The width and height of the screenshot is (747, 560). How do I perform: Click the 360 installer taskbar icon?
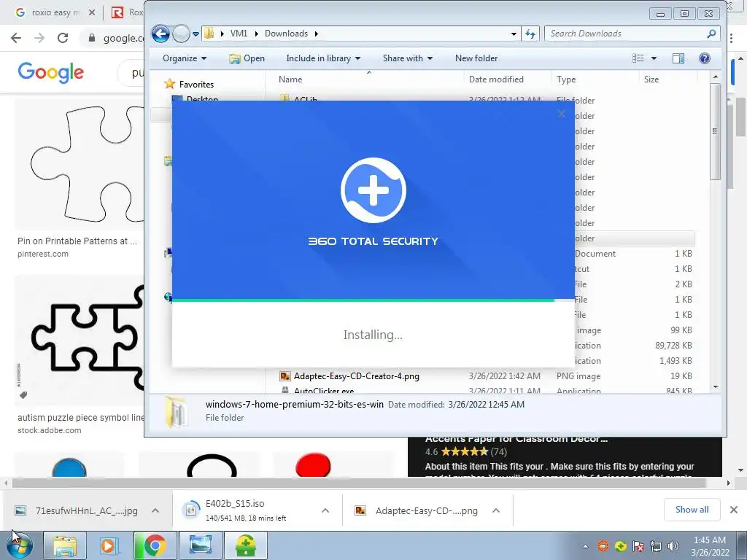pos(245,545)
